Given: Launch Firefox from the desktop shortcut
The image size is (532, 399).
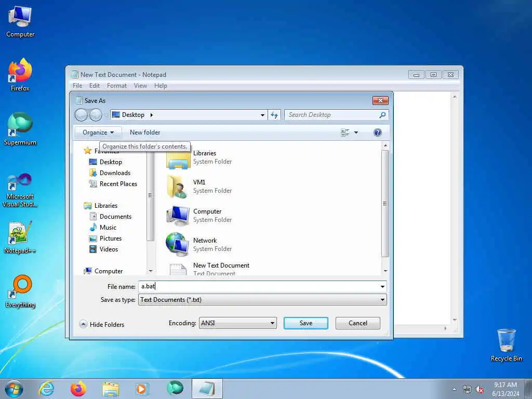Looking at the screenshot, I should (x=20, y=75).
